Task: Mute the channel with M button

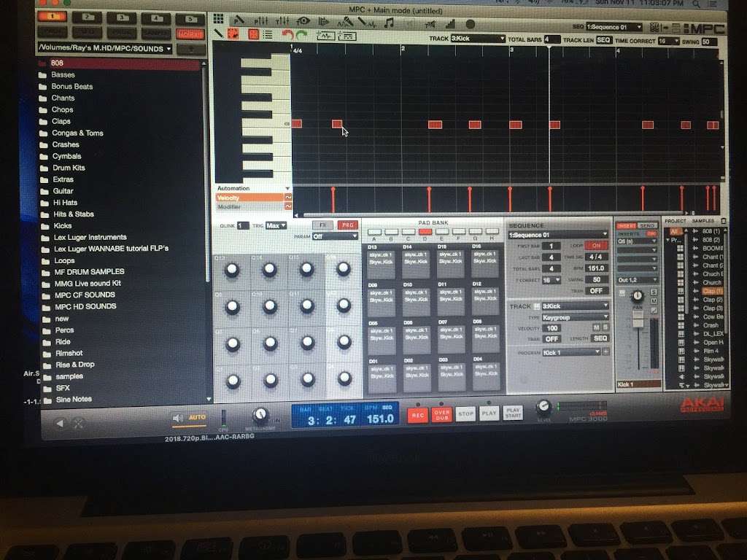Action: 654,300
